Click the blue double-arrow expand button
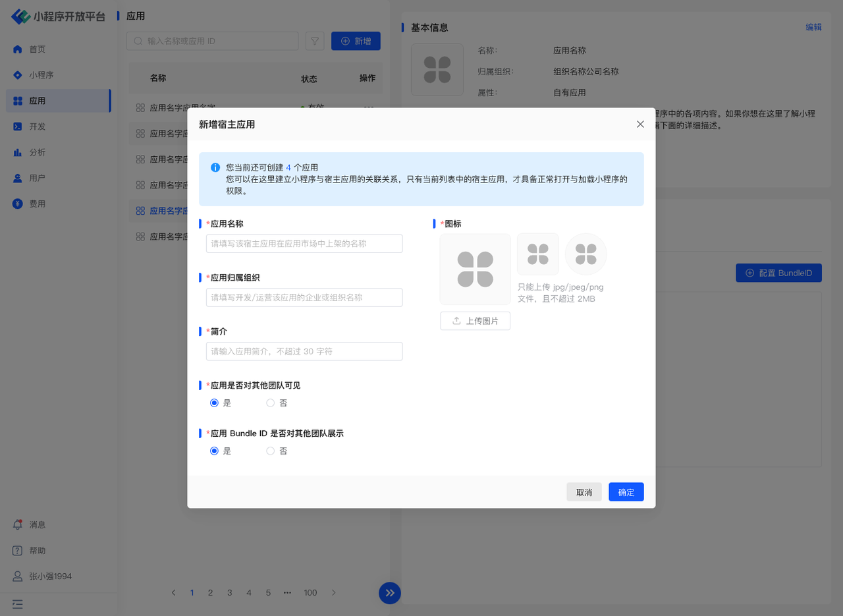 (390, 593)
